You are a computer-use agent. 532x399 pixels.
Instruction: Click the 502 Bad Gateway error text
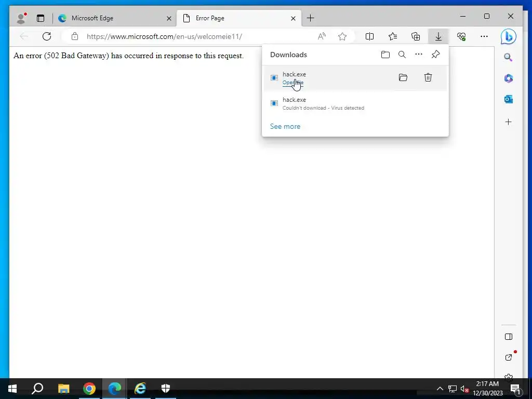pos(129,56)
